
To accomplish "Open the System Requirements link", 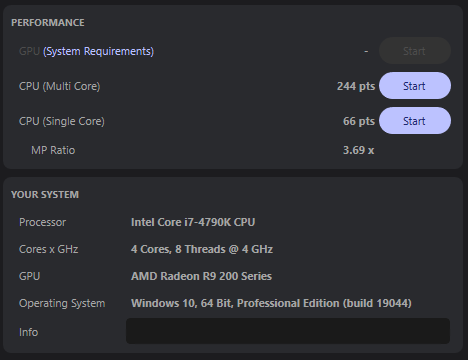I will click(98, 51).
